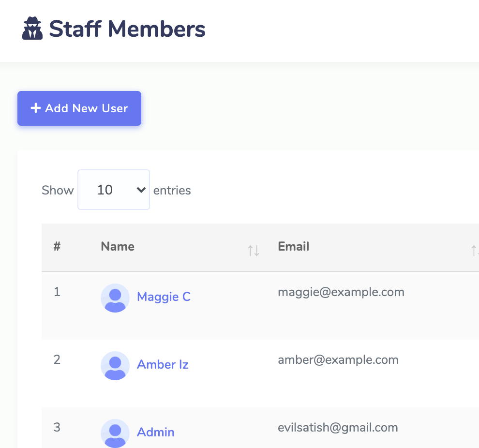Click the dropdown chevron next to 10
479x448 pixels.
[141, 190]
